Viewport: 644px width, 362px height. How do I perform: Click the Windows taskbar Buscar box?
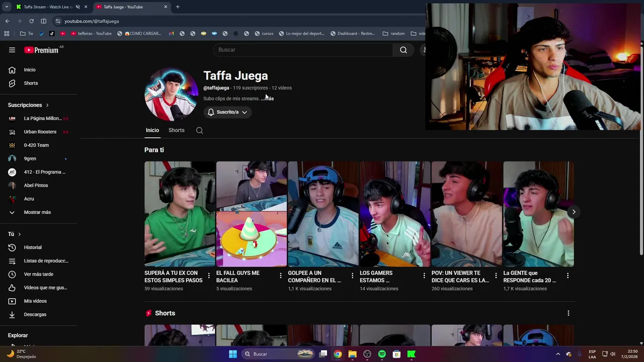278,354
